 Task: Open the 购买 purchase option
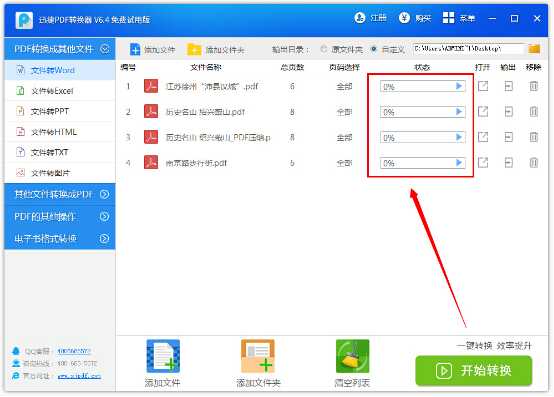pos(415,17)
